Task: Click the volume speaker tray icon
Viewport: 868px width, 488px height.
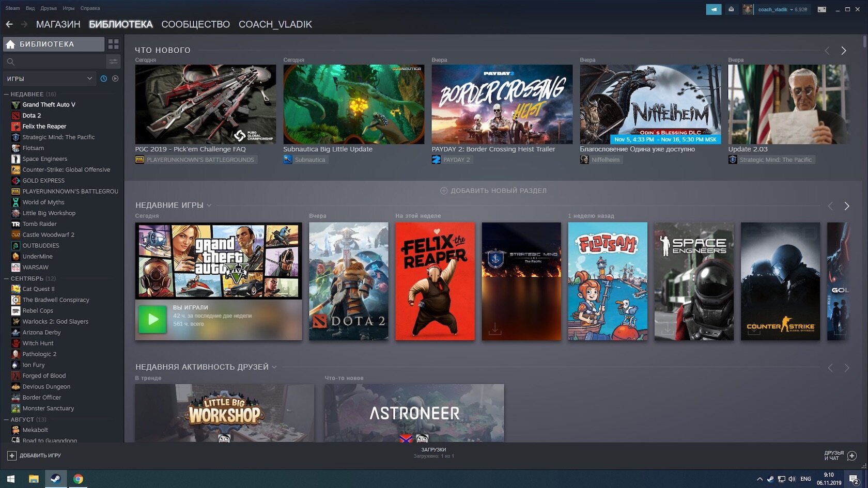Action: pyautogui.click(x=792, y=479)
